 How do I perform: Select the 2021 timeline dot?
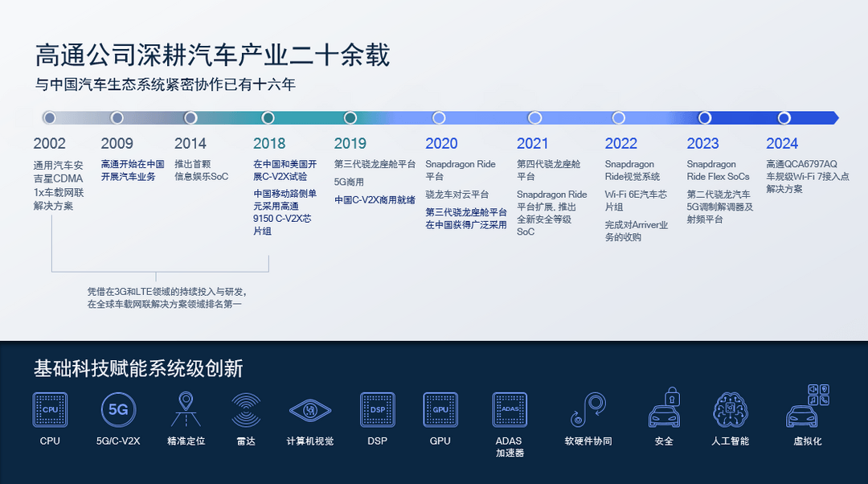(x=534, y=118)
